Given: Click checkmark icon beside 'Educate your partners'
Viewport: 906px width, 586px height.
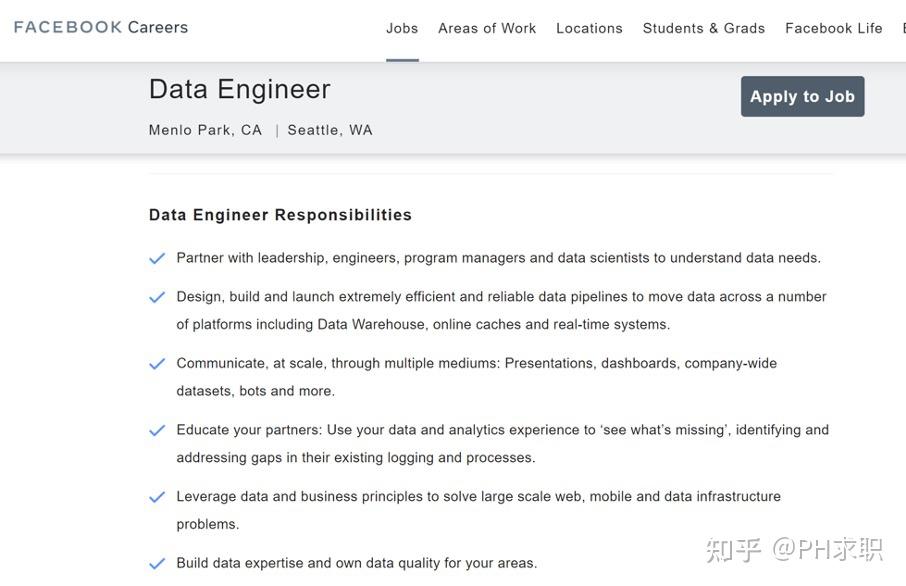Looking at the screenshot, I should click(157, 431).
